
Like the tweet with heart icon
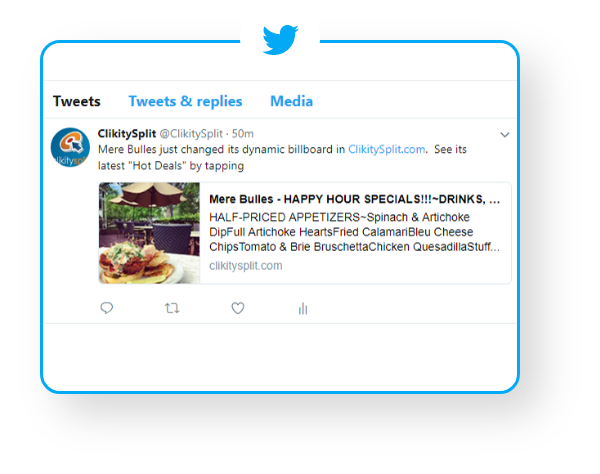coord(238,308)
